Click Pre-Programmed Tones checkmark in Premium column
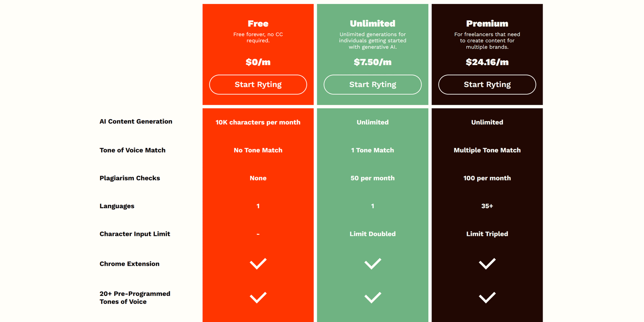The height and width of the screenshot is (322, 644). coord(487,297)
